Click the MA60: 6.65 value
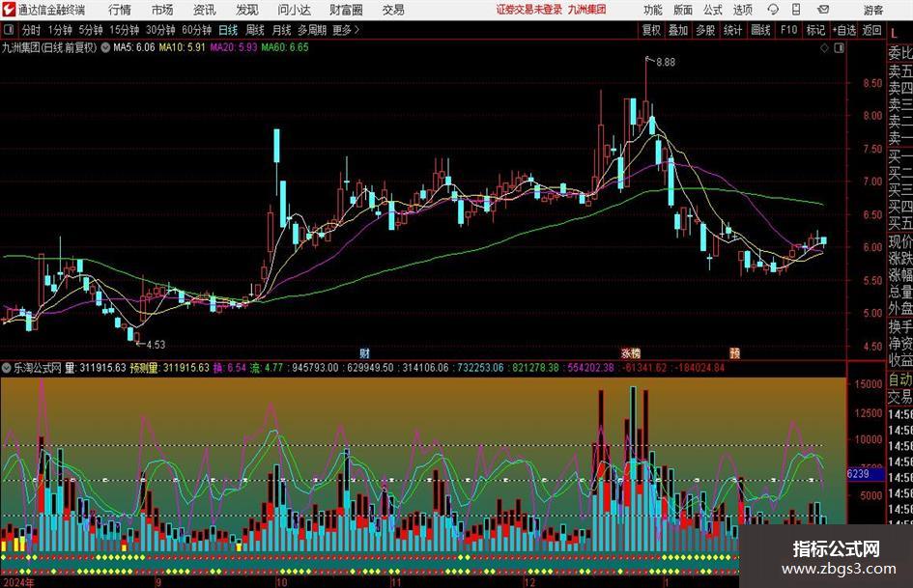This screenshot has height=588, width=913. (x=285, y=47)
